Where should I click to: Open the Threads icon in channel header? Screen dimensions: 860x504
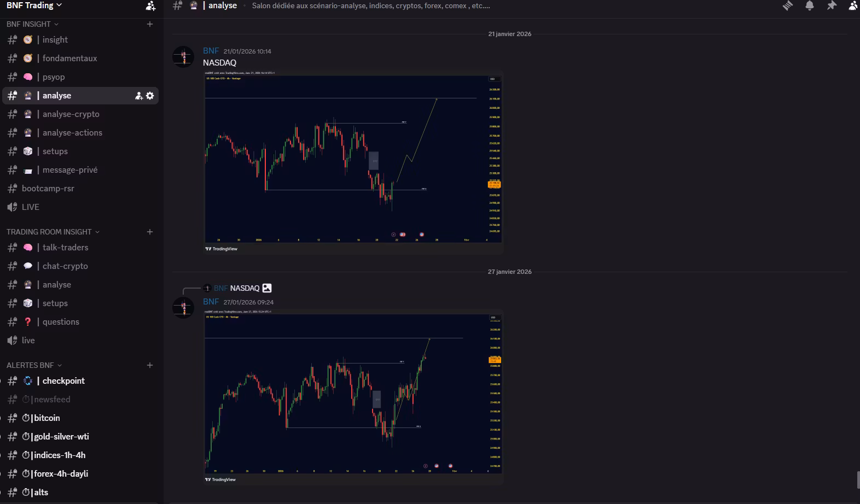[x=787, y=6]
